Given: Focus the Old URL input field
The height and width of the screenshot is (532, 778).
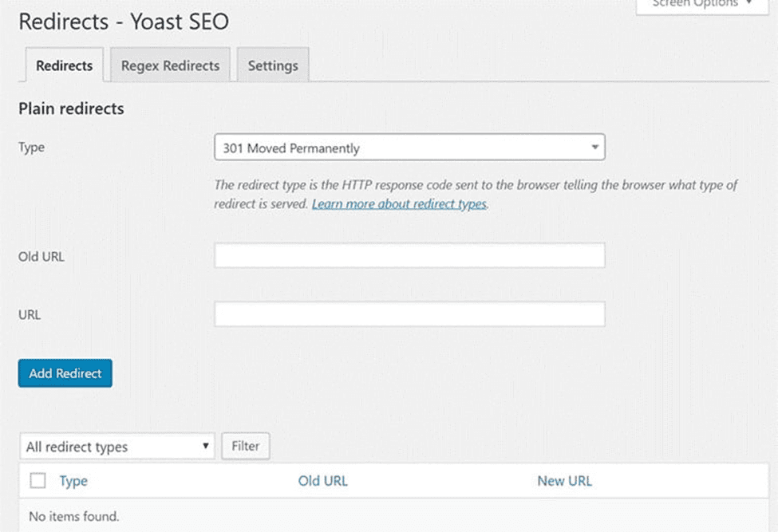Looking at the screenshot, I should pyautogui.click(x=409, y=255).
